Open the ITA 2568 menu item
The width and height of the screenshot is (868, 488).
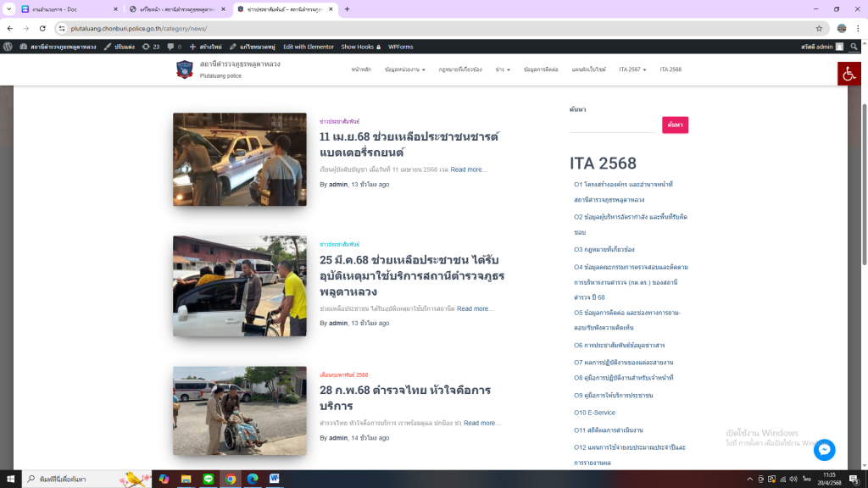coord(670,69)
